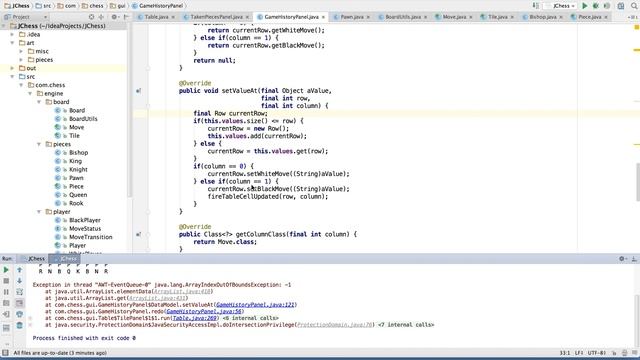The width and height of the screenshot is (640, 360).
Task: Switch to the Bishop.java tab
Action: (x=542, y=17)
